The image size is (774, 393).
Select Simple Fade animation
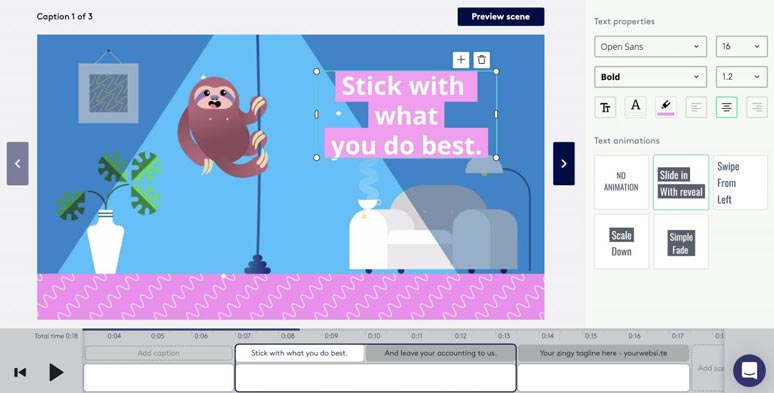(x=681, y=242)
